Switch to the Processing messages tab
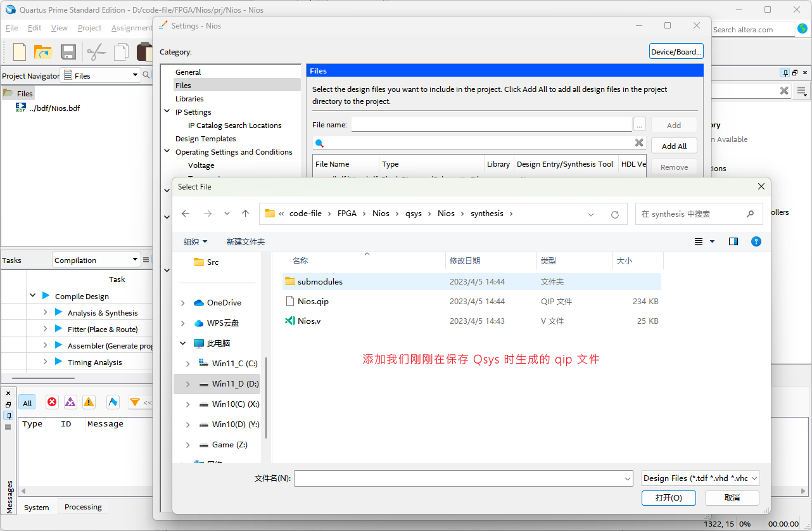Image resolution: width=812 pixels, height=531 pixels. [x=83, y=507]
